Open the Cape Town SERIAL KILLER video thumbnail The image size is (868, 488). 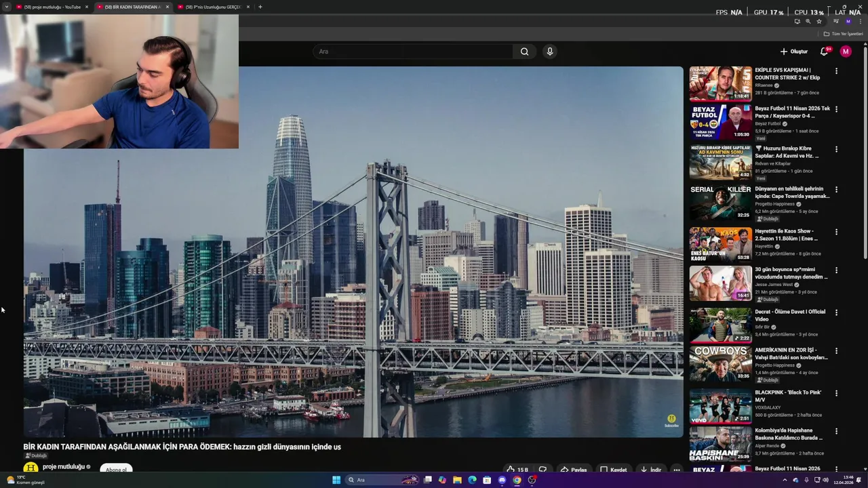point(720,202)
